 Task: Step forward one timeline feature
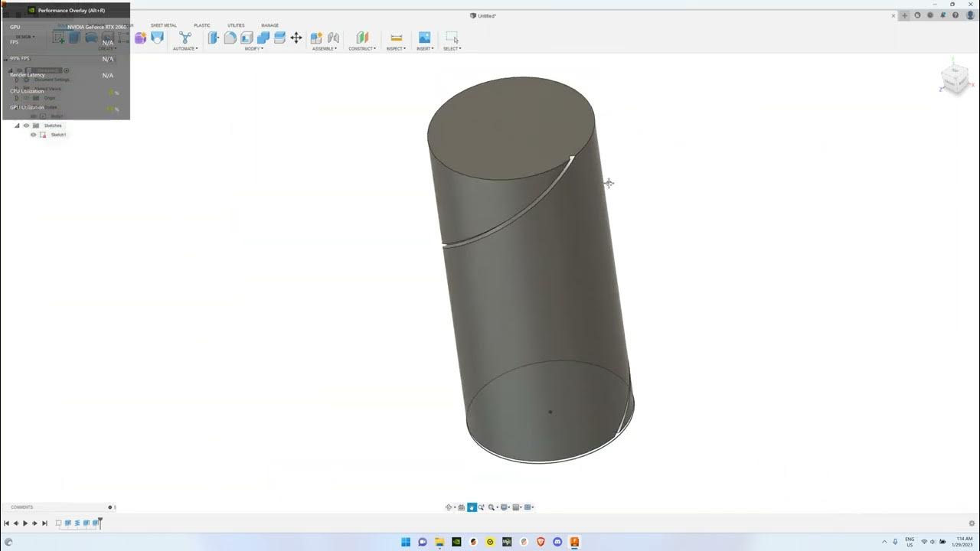(x=34, y=523)
